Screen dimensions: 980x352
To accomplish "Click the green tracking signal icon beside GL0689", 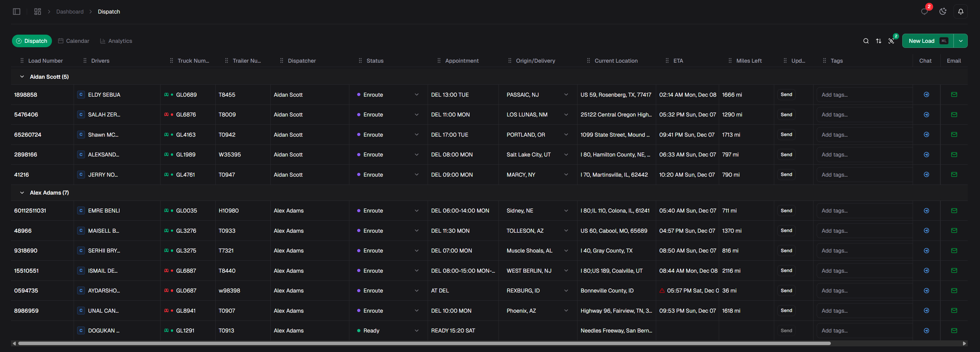I will [166, 95].
